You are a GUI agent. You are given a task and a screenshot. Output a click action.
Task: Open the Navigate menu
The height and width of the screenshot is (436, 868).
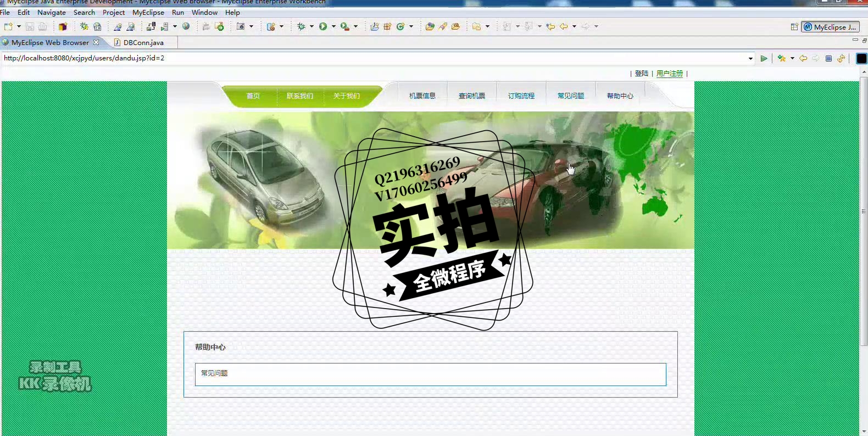coord(52,12)
